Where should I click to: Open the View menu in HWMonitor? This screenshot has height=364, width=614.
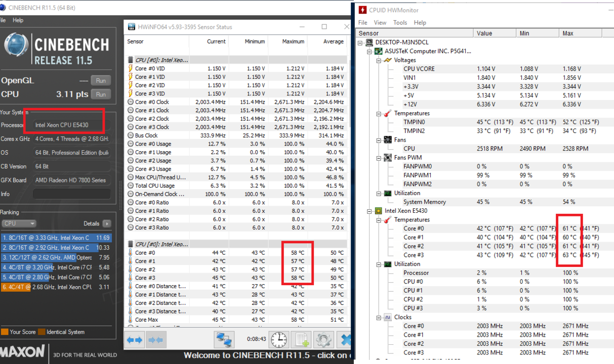[x=380, y=22]
